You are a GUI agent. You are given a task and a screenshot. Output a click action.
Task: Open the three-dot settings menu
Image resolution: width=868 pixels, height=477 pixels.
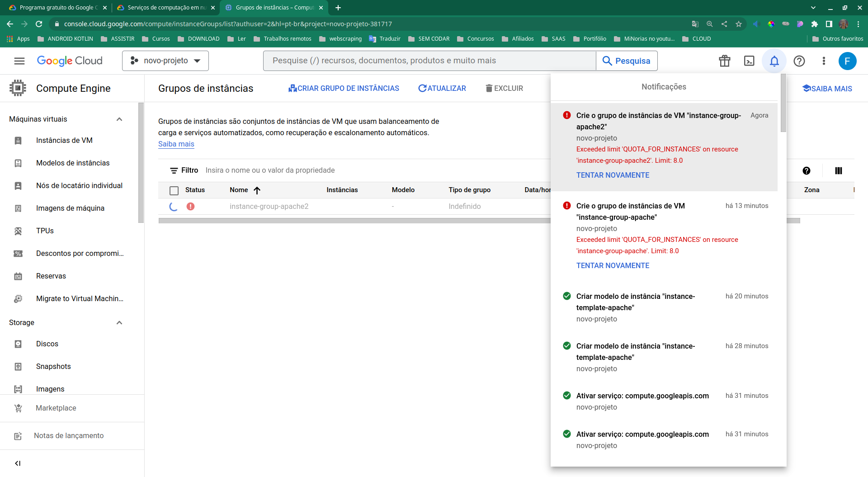tap(824, 61)
